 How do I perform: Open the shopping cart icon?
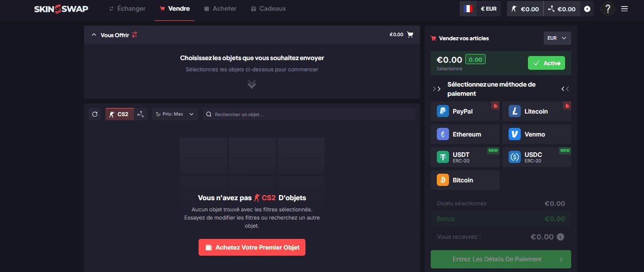point(410,35)
